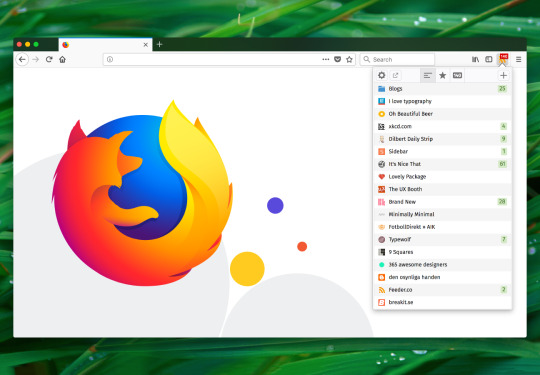Open page actions three-dot menu

pos(325,59)
